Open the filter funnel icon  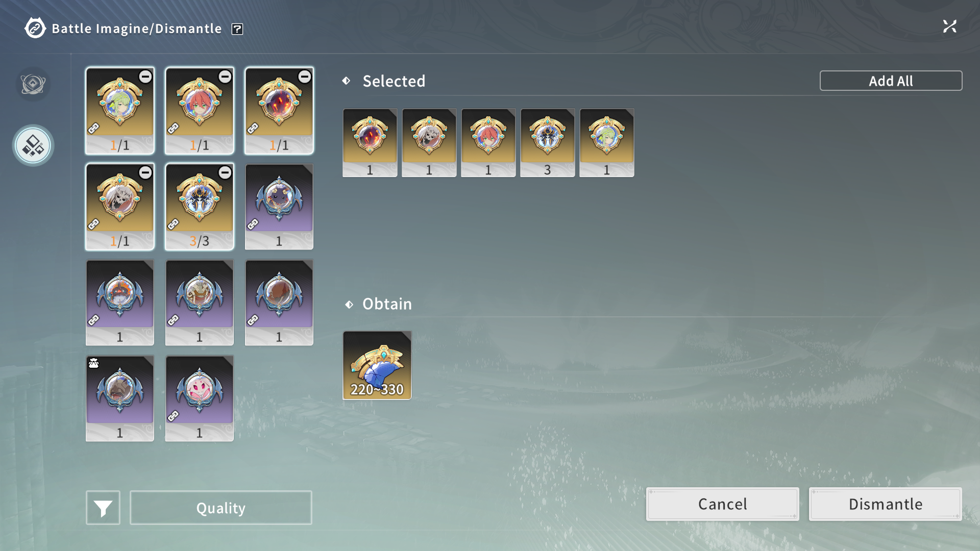point(103,508)
